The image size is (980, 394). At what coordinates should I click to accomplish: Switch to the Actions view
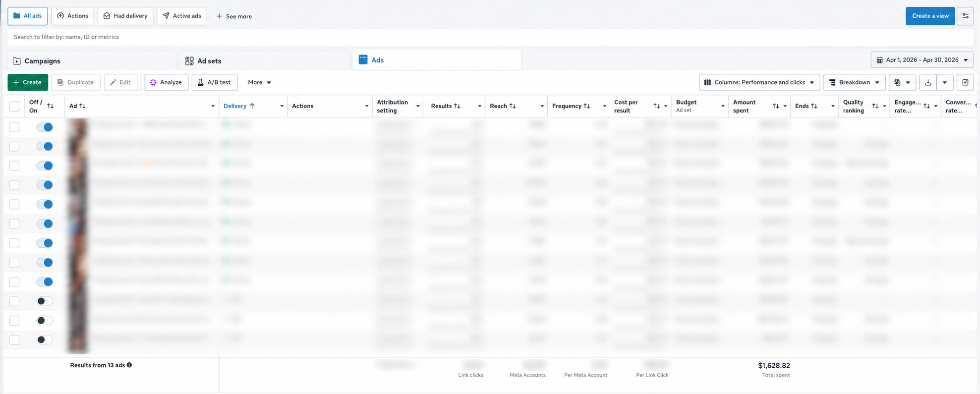73,16
